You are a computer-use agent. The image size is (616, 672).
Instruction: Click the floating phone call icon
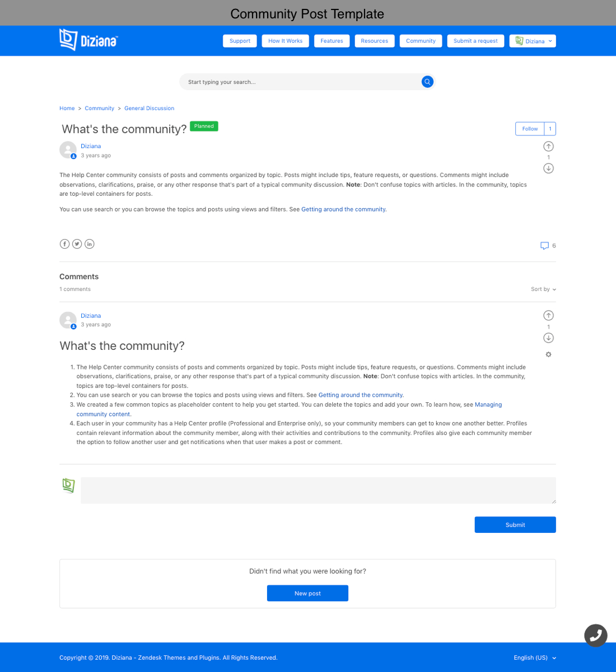pyautogui.click(x=595, y=635)
